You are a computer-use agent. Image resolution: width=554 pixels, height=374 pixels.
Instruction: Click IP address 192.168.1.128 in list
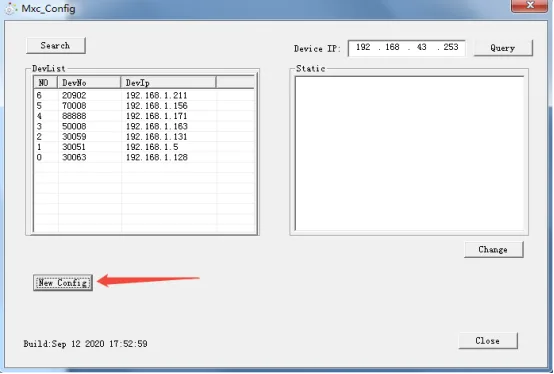[x=157, y=157]
